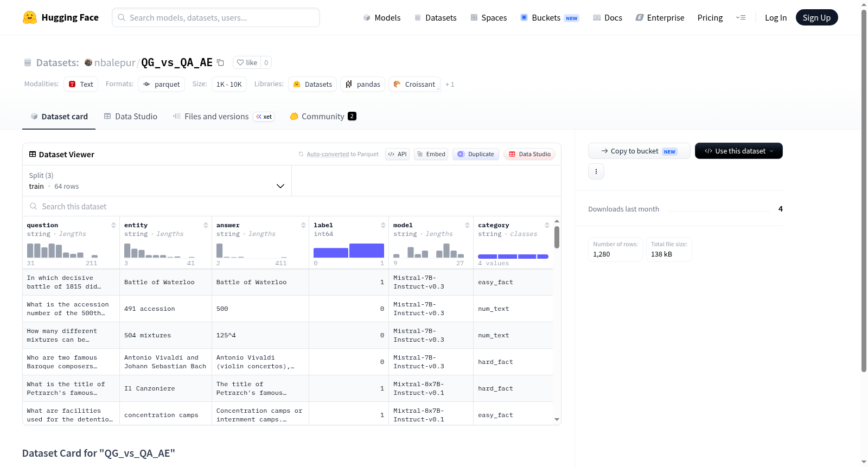Select the Il Canzoniere entity cell
Screen dimensions: 868x467
pyautogui.click(x=166, y=388)
